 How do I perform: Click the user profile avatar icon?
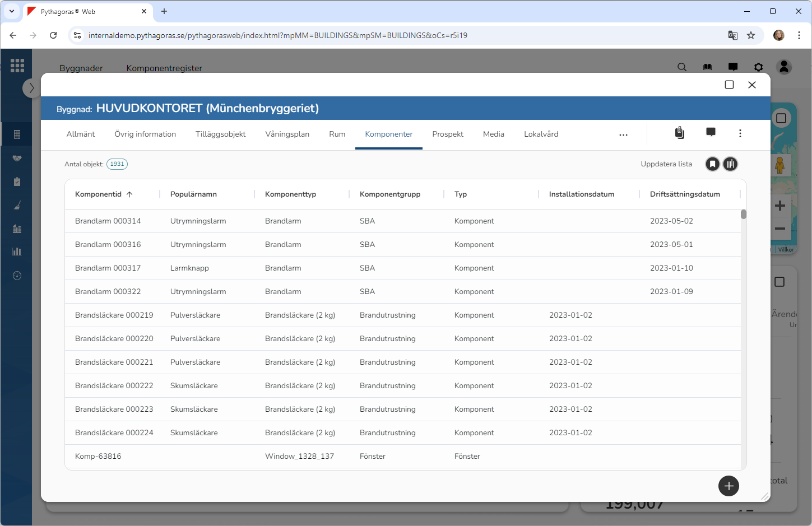tap(784, 67)
